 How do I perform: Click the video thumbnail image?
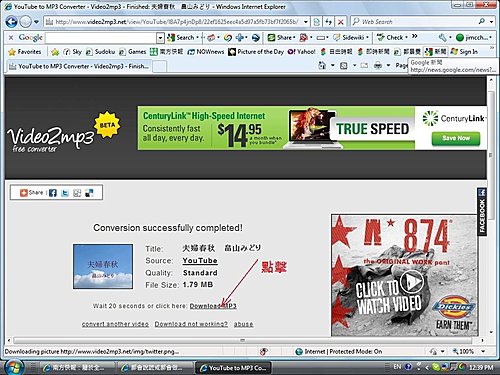[103, 266]
